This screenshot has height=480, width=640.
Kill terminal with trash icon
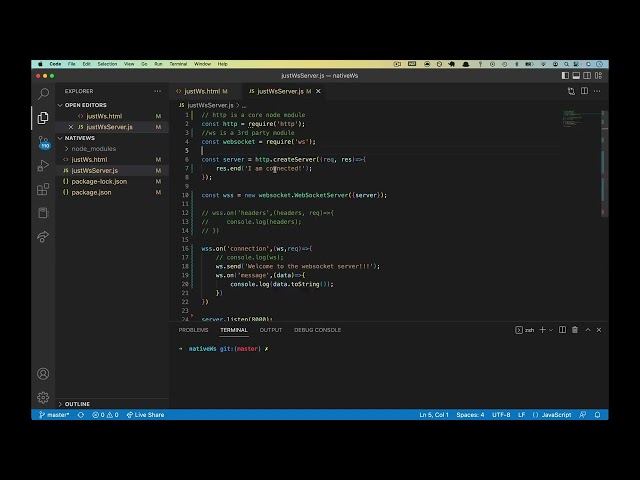(x=575, y=330)
